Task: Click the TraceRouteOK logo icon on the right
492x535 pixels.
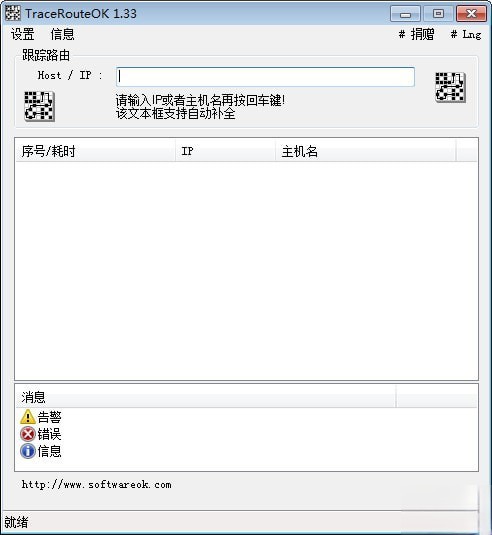Action: click(x=450, y=87)
